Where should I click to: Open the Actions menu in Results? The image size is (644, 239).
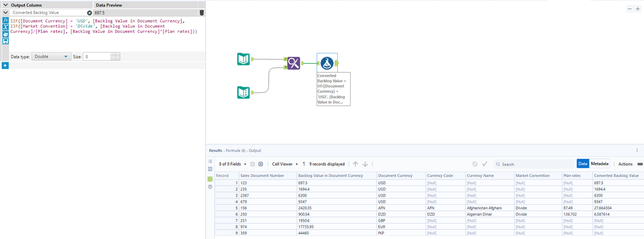[x=625, y=164]
